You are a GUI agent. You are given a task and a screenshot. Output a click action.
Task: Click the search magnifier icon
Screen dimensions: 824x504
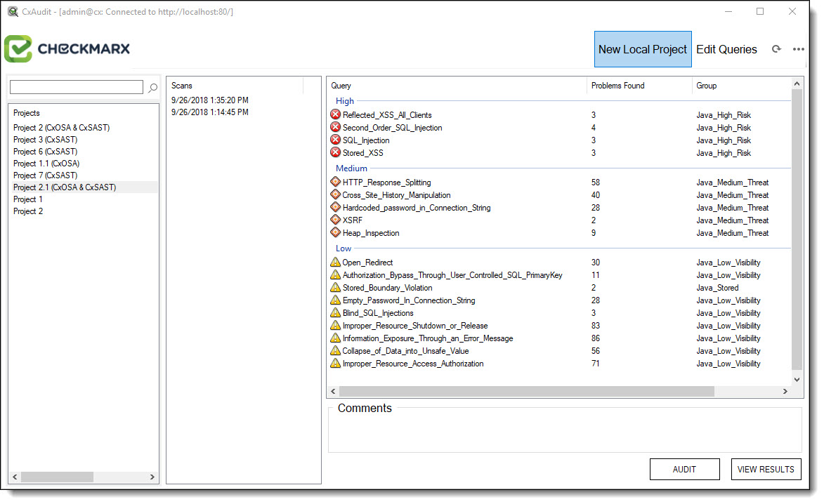[x=153, y=88]
